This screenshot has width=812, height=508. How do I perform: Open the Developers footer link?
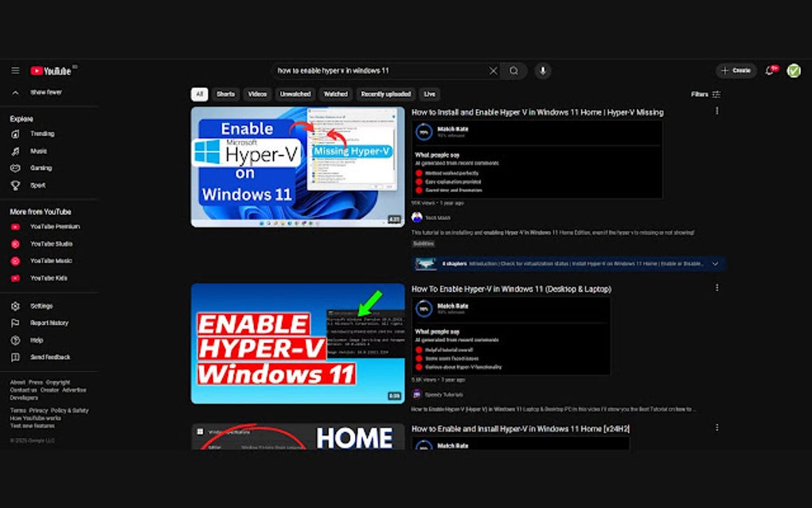24,397
